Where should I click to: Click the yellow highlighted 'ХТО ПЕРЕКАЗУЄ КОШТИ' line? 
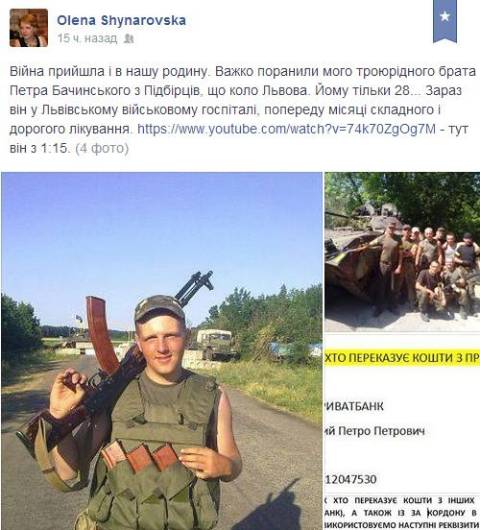402,358
